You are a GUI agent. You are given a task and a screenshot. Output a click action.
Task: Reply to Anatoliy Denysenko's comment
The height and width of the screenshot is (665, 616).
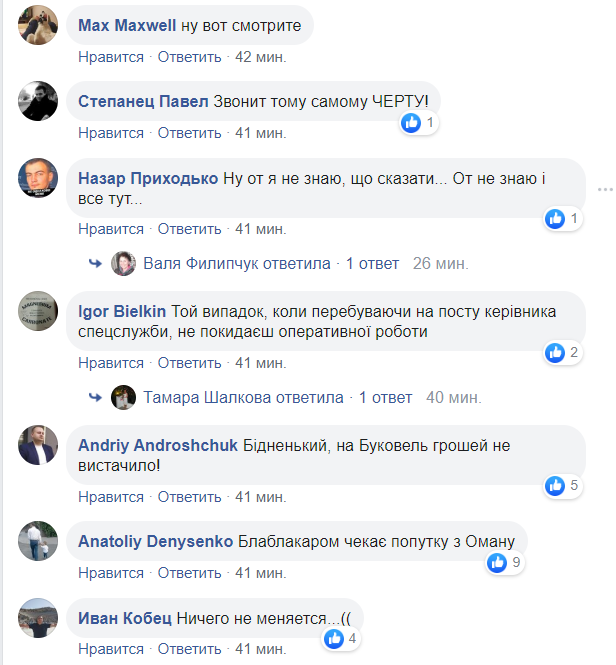(189, 573)
